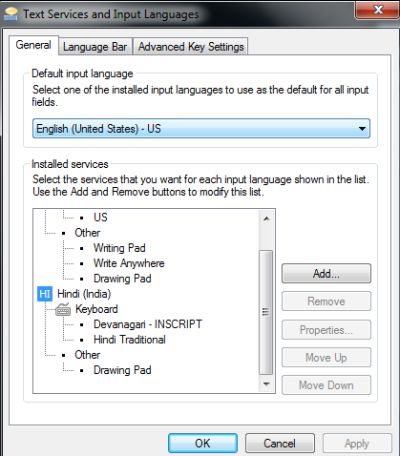Close the Text Services and Input Languages dialog
Image resolution: width=400 pixels, height=456 pixels.
[x=377, y=10]
